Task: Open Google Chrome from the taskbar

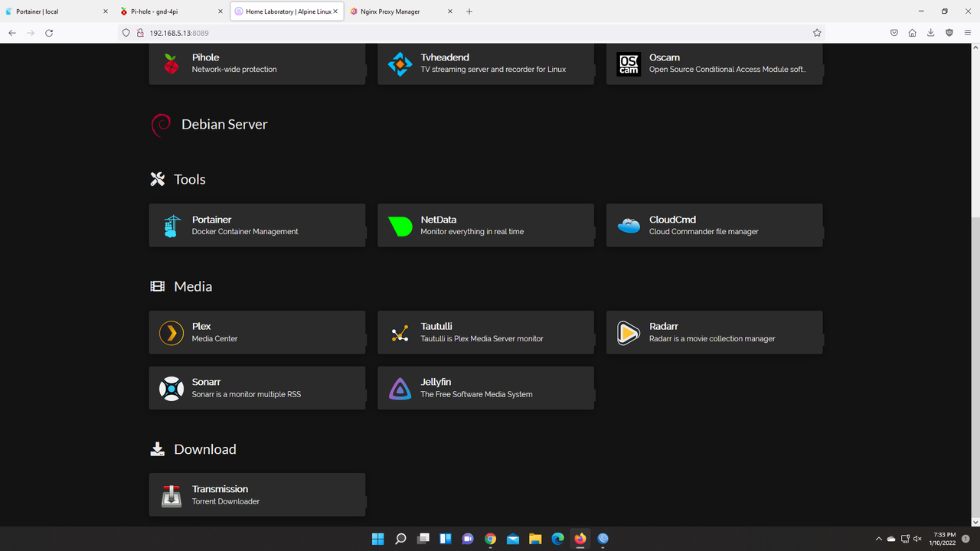Action: 491,539
